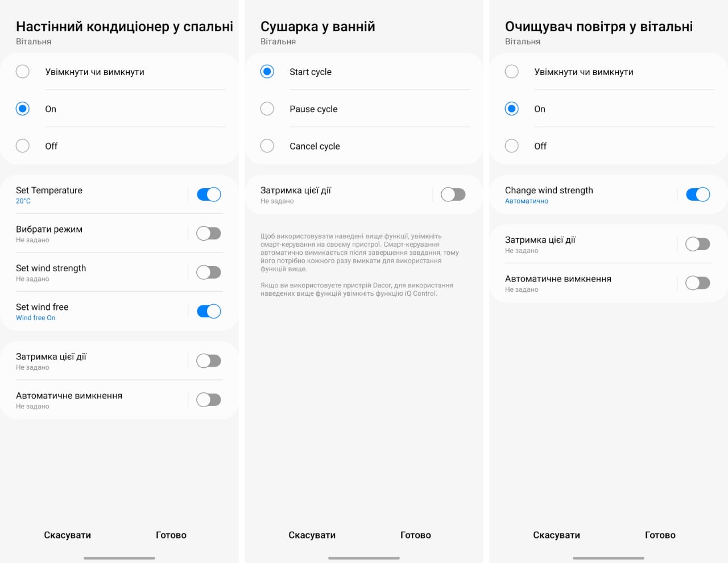The height and width of the screenshot is (563, 728).
Task: Enable the dryer's Затримка цієї дії toggle
Action: point(453,194)
